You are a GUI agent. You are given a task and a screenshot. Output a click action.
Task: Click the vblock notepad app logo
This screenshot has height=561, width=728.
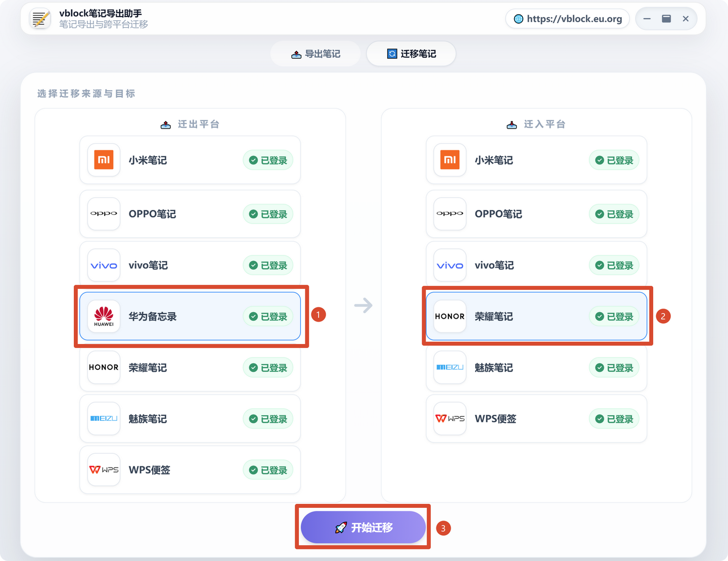[40, 19]
